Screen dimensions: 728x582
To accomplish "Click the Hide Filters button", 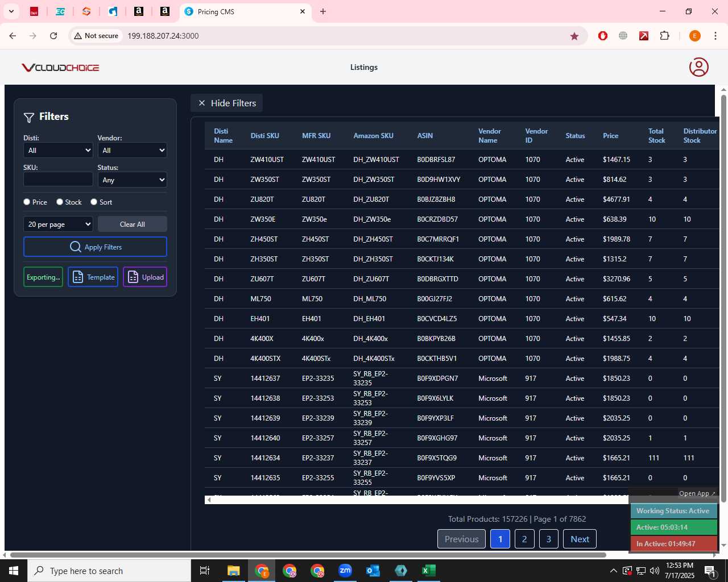I will [227, 103].
